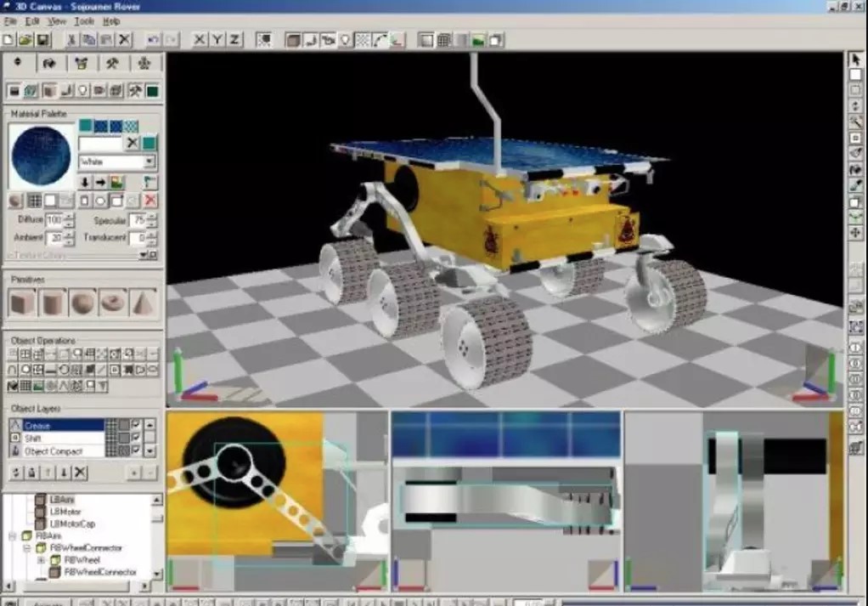Select the Z axis constraint button
868x606 pixels.
(x=234, y=40)
